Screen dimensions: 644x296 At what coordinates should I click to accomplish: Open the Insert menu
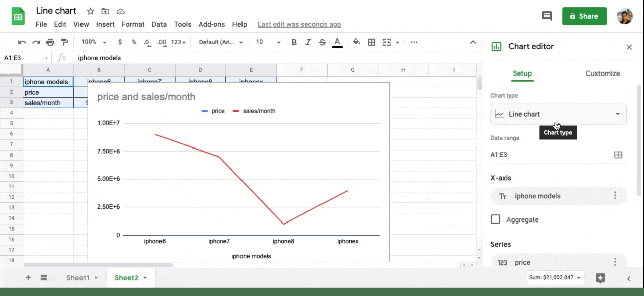(105, 24)
